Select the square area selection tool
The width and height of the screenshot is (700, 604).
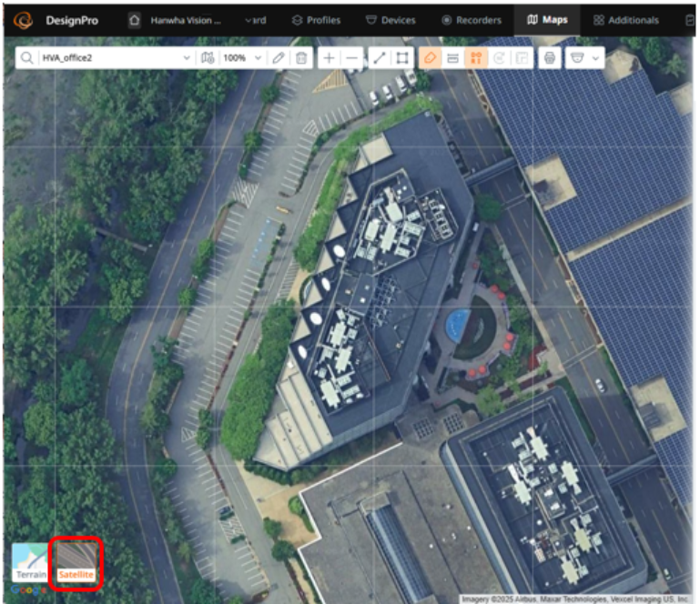(402, 58)
